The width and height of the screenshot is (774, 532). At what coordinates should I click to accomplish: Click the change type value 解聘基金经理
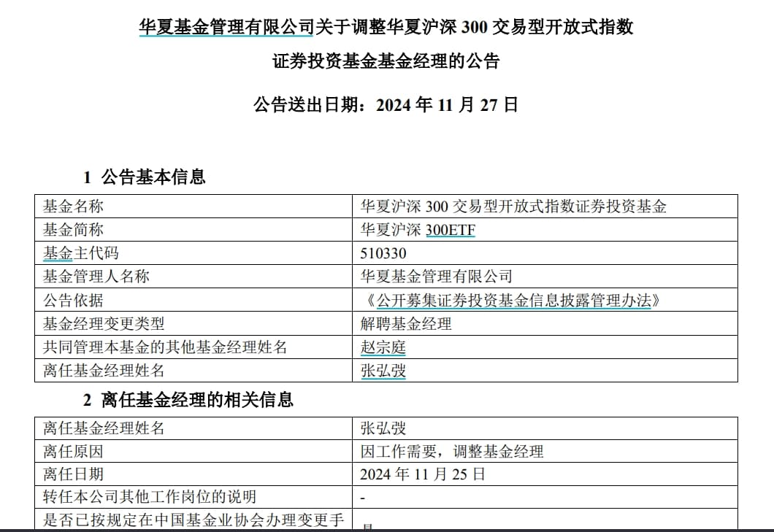click(x=406, y=323)
